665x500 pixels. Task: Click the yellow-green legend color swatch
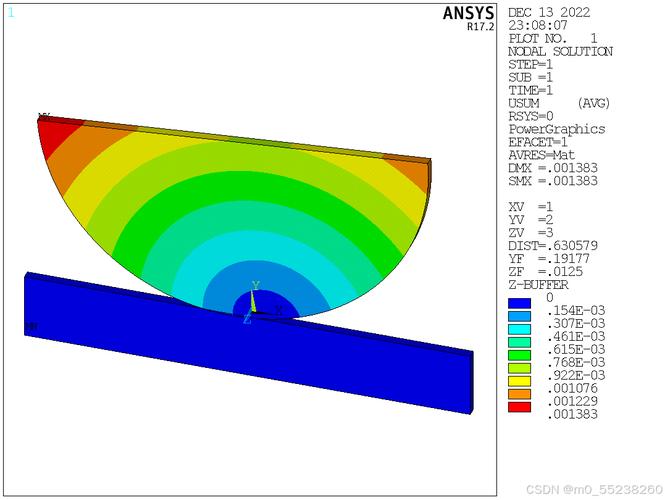pyautogui.click(x=519, y=369)
